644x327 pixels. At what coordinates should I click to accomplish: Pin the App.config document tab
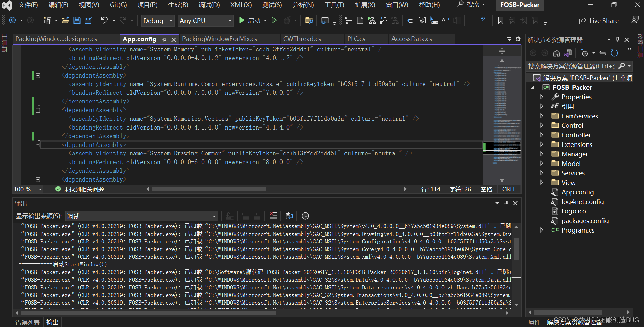pos(164,39)
